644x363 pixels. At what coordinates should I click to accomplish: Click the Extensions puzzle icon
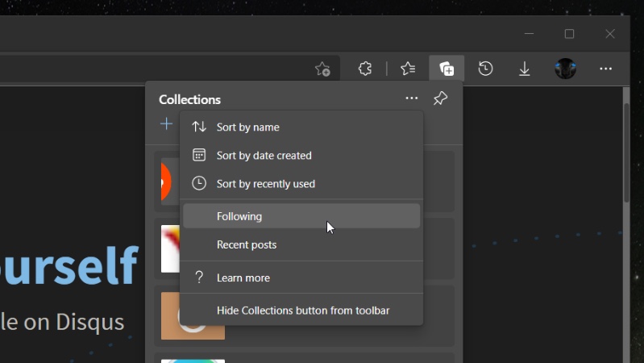click(364, 69)
